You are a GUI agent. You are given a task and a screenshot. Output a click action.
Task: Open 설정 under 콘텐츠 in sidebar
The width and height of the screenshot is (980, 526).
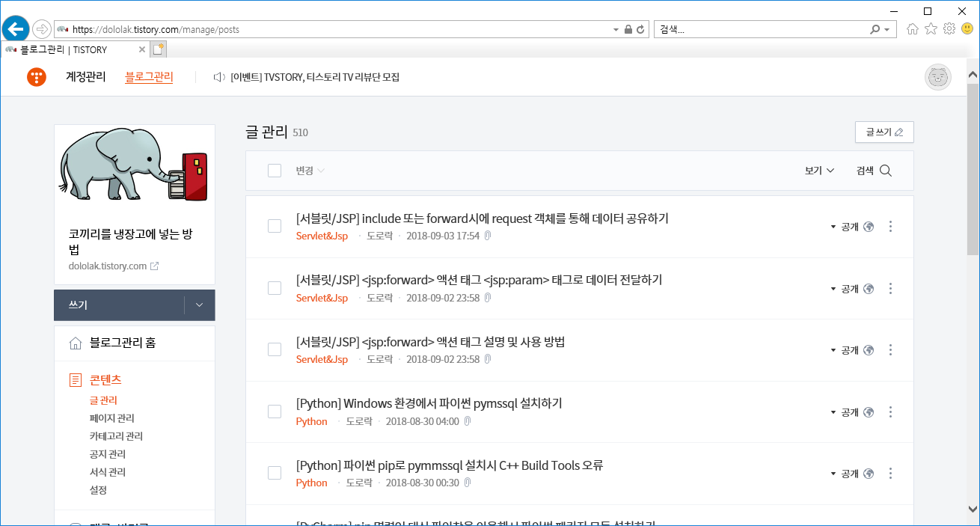click(98, 490)
